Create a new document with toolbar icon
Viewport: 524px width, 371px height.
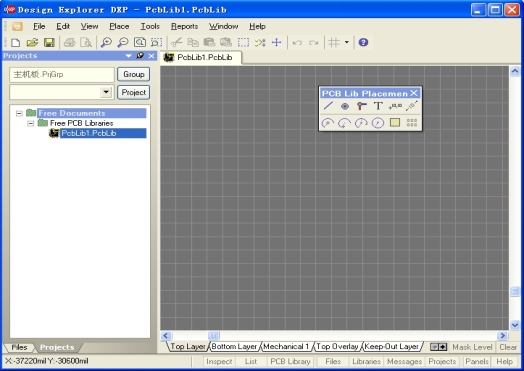pos(15,42)
